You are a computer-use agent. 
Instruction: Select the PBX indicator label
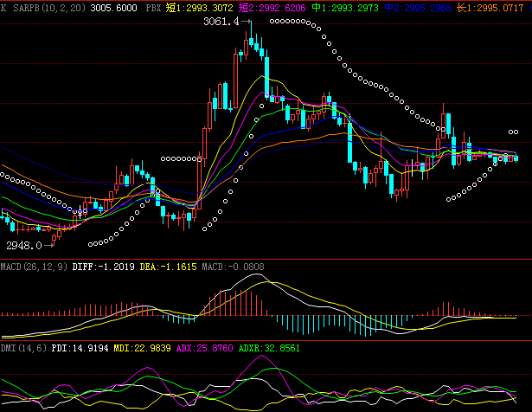point(153,8)
